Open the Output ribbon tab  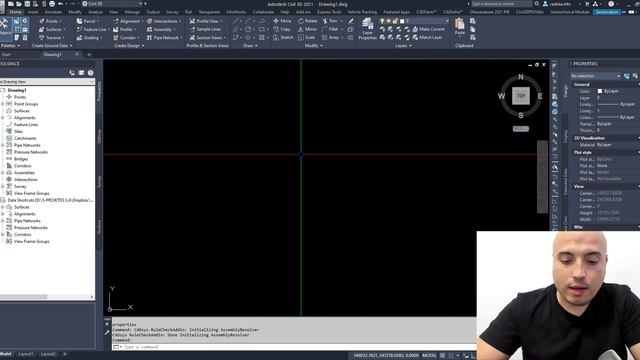(x=153, y=12)
